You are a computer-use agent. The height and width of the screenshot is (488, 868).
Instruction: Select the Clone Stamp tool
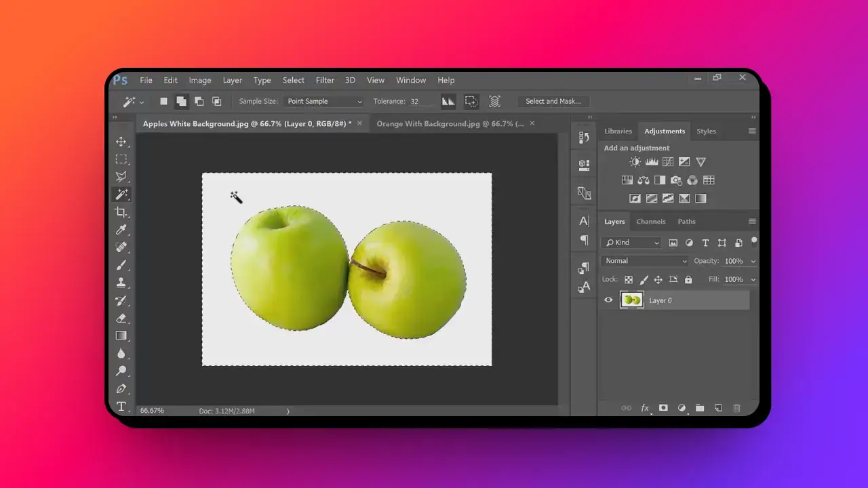tap(122, 282)
